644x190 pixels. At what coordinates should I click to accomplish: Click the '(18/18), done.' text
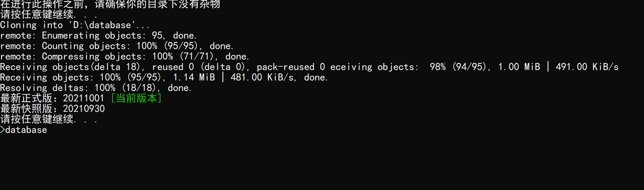pyautogui.click(x=157, y=88)
